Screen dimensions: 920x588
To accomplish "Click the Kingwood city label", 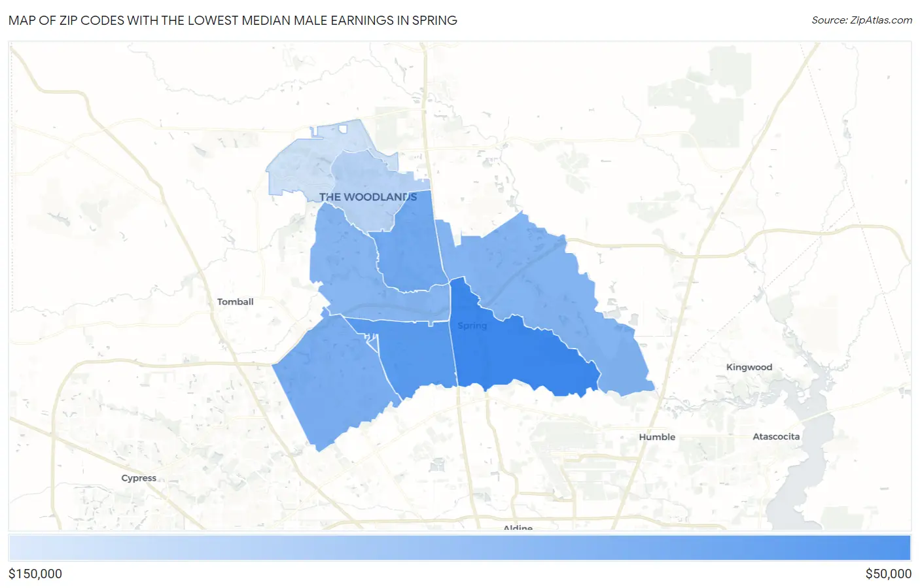I will (749, 368).
